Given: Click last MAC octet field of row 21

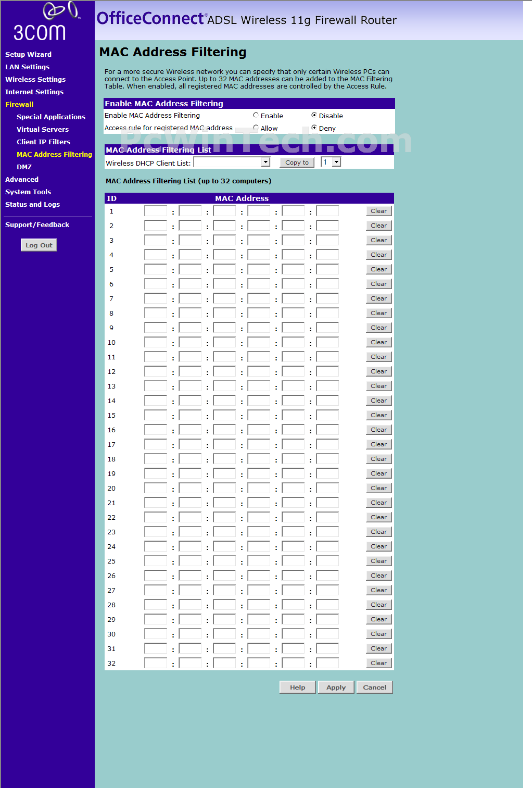Looking at the screenshot, I should pos(327,503).
